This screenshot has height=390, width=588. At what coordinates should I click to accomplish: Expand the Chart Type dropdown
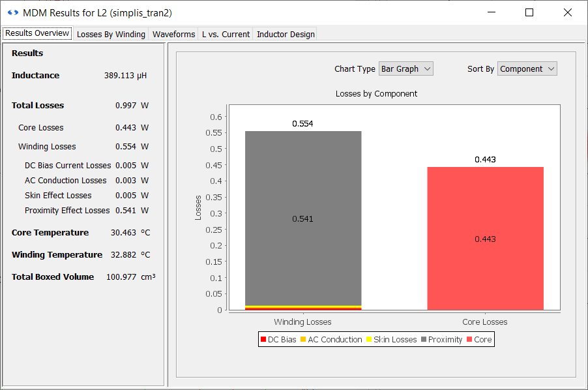pyautogui.click(x=405, y=68)
